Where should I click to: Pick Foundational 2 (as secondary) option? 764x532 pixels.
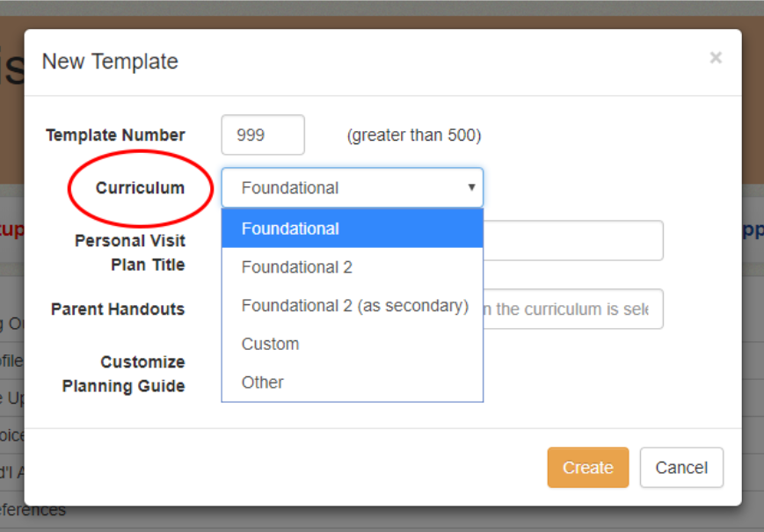tap(354, 305)
